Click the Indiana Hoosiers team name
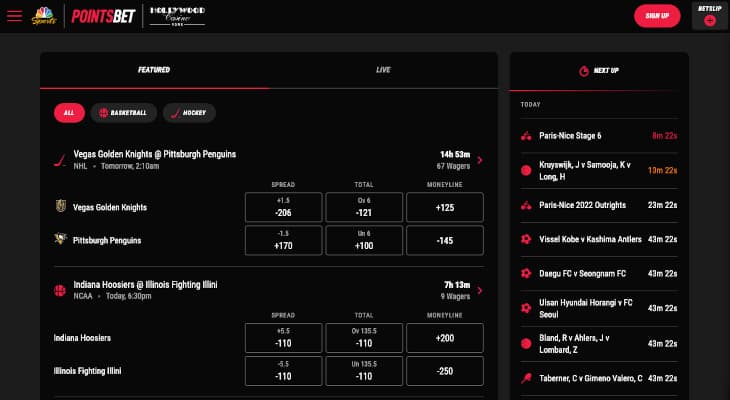This screenshot has width=730, height=400. (x=82, y=338)
